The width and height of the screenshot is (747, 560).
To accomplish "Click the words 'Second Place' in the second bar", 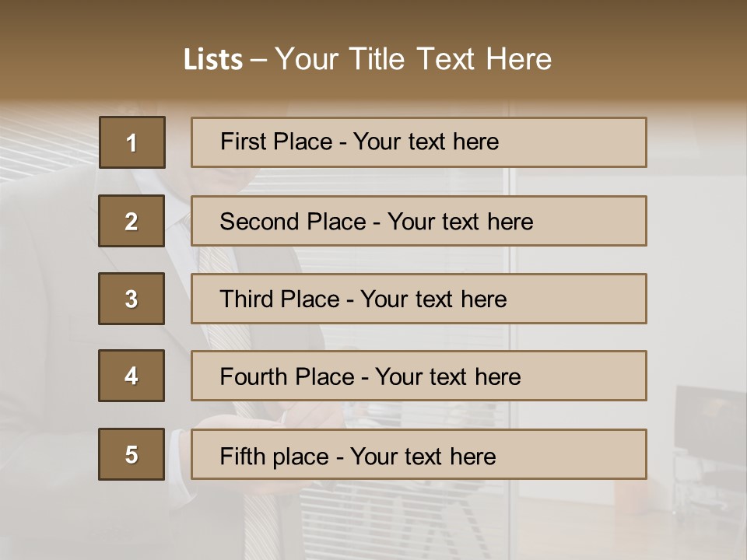I will [293, 222].
